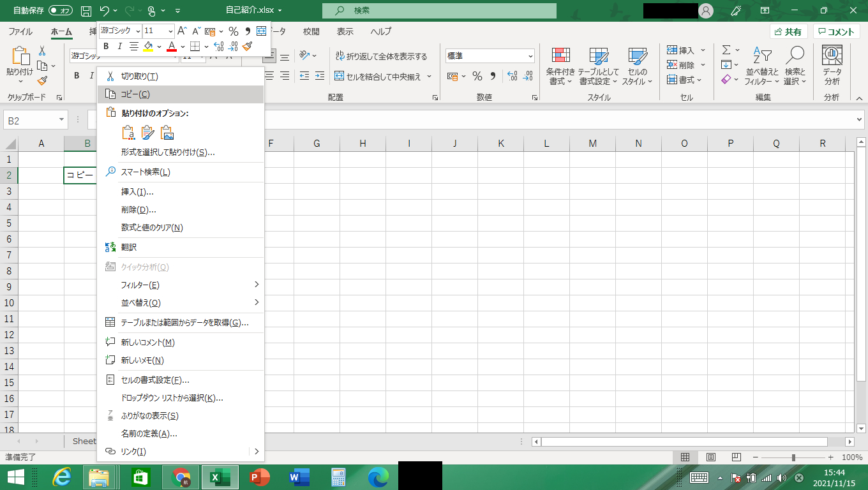Screen dimensions: 868x490
Task: Click increase indent icon in the alignment group
Action: (318, 76)
